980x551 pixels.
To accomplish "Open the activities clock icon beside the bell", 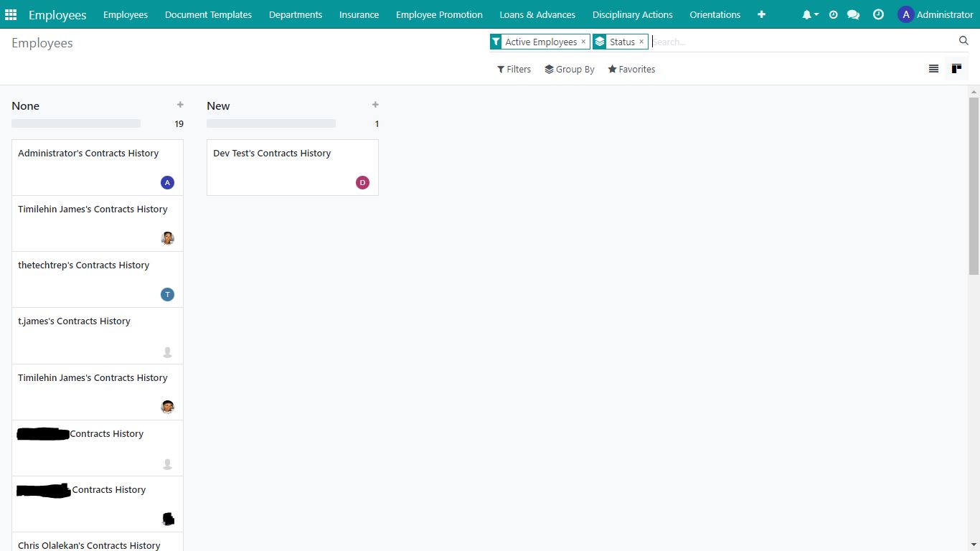I will pos(833,14).
